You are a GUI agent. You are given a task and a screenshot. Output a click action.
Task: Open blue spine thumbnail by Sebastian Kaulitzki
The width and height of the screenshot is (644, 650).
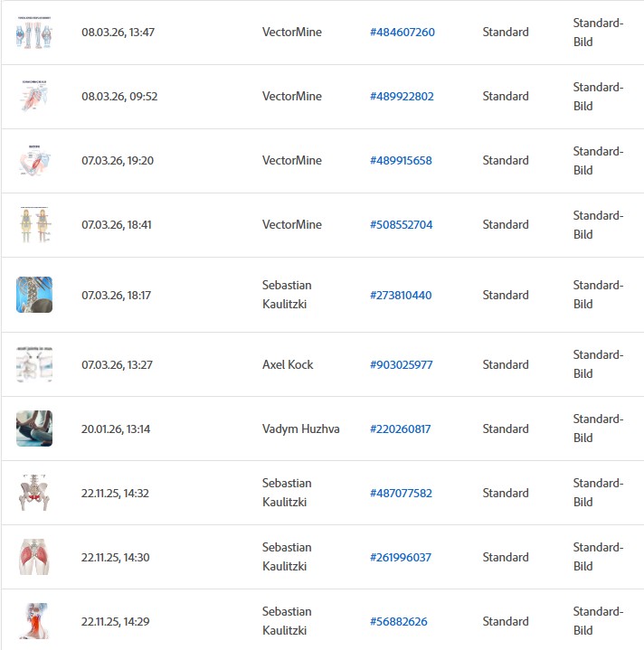pyautogui.click(x=34, y=295)
